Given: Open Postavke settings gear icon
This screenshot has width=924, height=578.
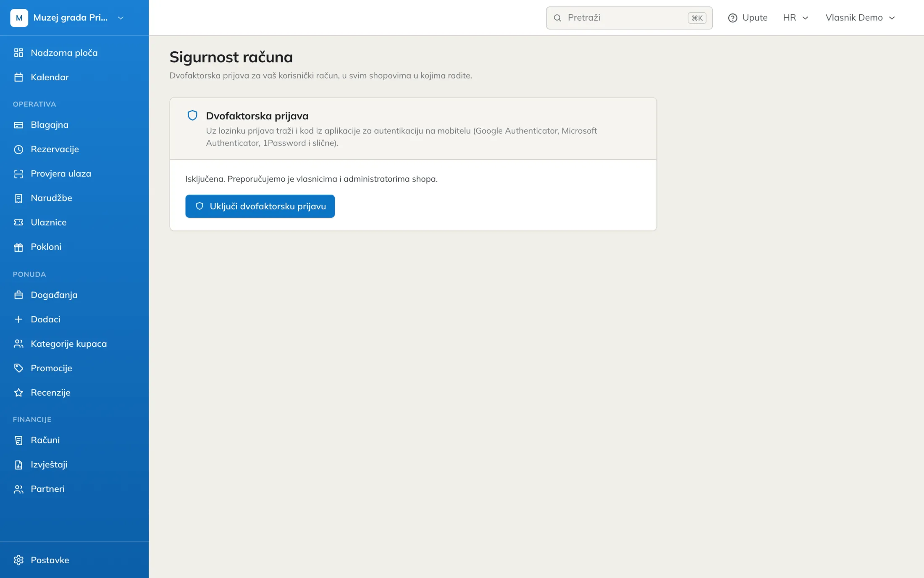Looking at the screenshot, I should tap(18, 560).
